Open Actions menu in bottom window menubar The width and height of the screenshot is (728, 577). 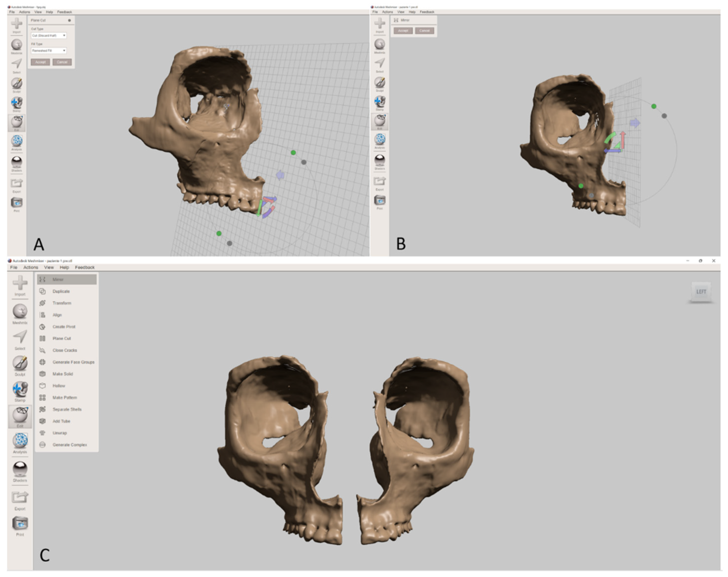pos(30,267)
